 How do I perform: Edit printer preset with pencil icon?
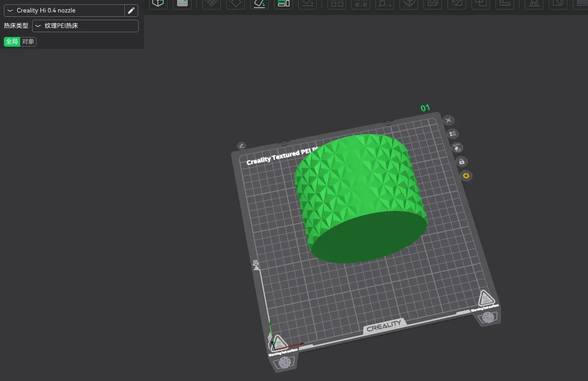(131, 11)
